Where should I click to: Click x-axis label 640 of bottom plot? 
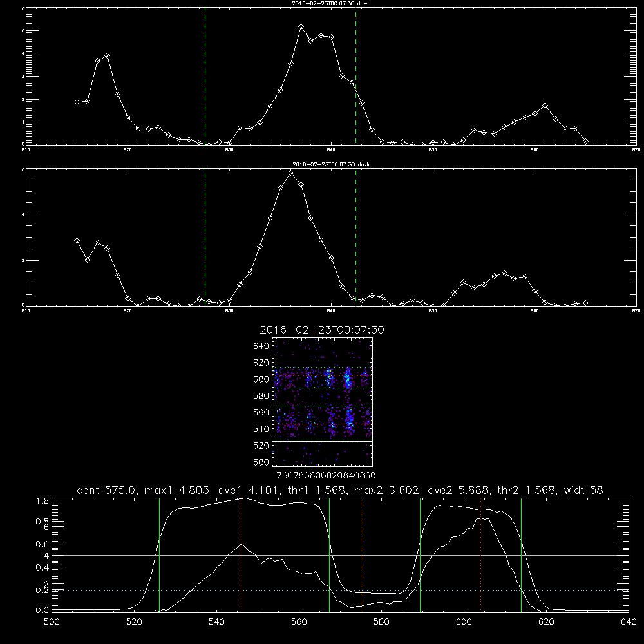click(629, 622)
